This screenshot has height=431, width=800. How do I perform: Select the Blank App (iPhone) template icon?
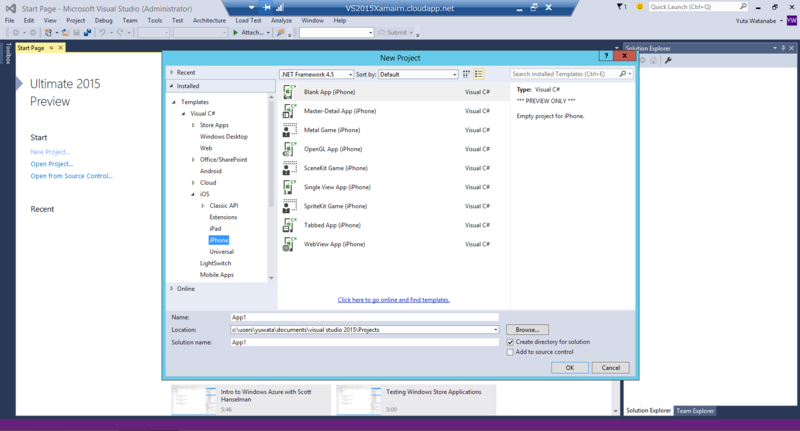coord(289,92)
